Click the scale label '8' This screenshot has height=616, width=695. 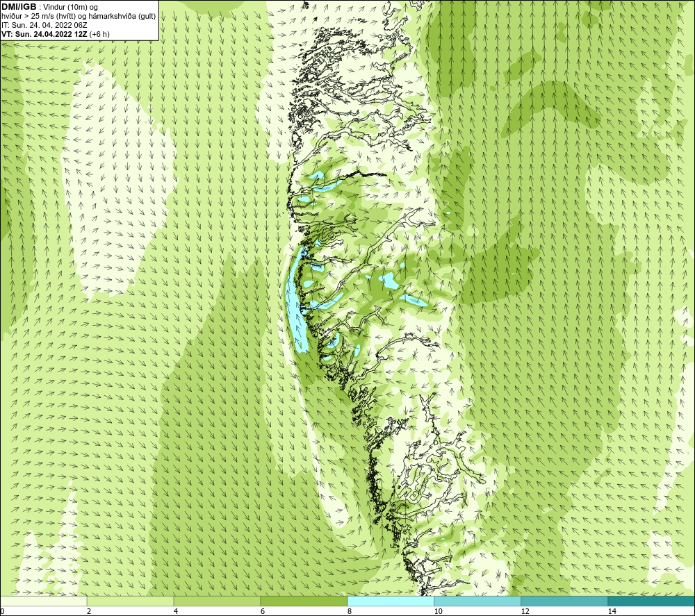pyautogui.click(x=350, y=611)
